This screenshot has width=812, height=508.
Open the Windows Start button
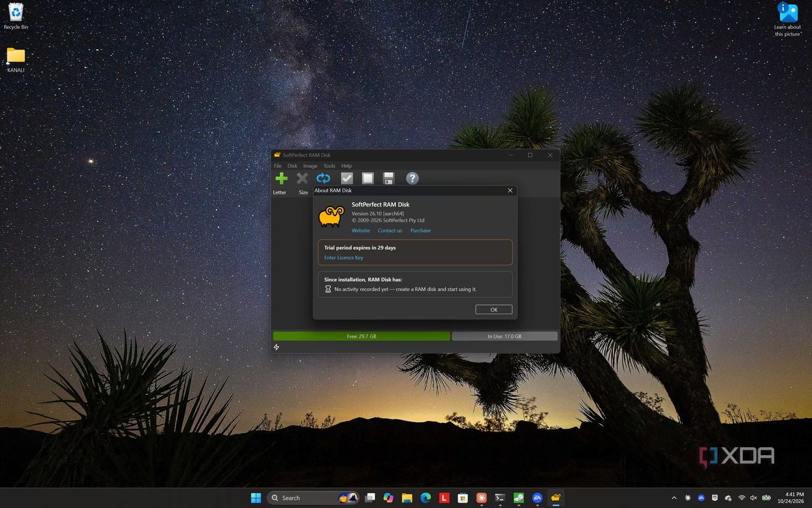pyautogui.click(x=256, y=498)
